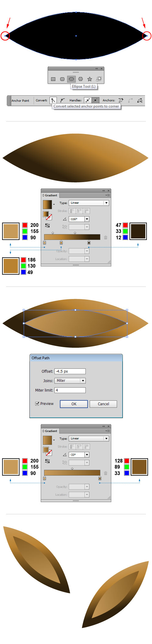
Task: Select dark right gradient stop in -116° panel
Action: point(89,242)
